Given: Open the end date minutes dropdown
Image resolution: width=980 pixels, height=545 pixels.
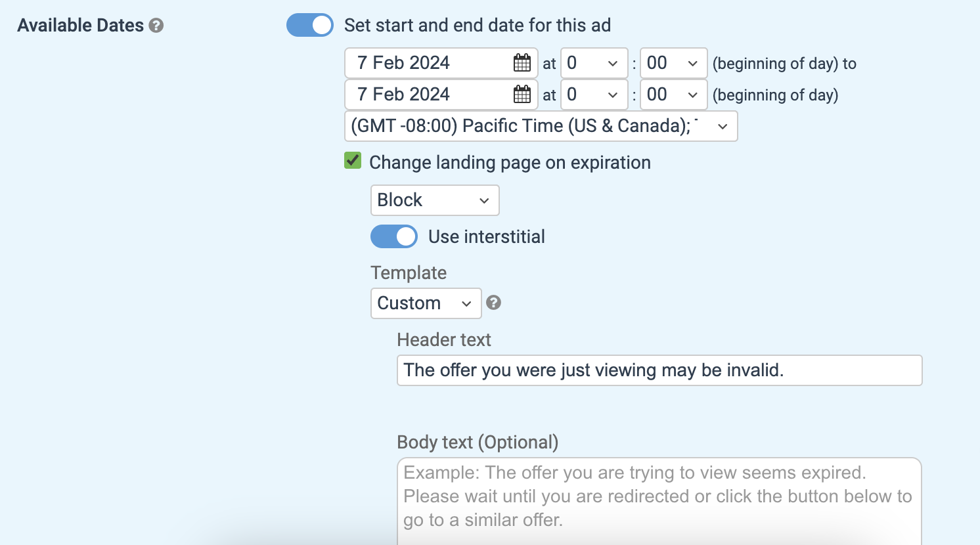Looking at the screenshot, I should click(x=673, y=95).
